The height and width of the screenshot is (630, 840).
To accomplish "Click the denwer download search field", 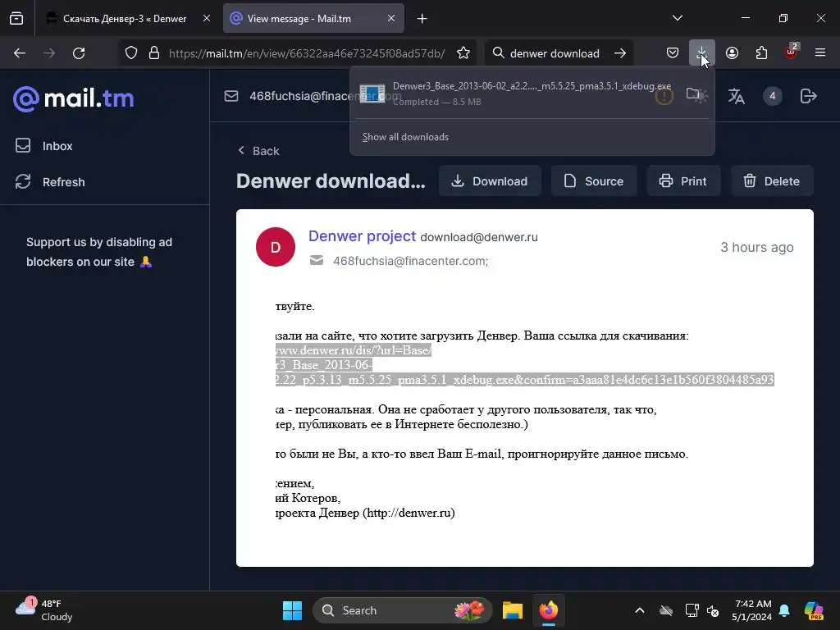I will tap(555, 53).
